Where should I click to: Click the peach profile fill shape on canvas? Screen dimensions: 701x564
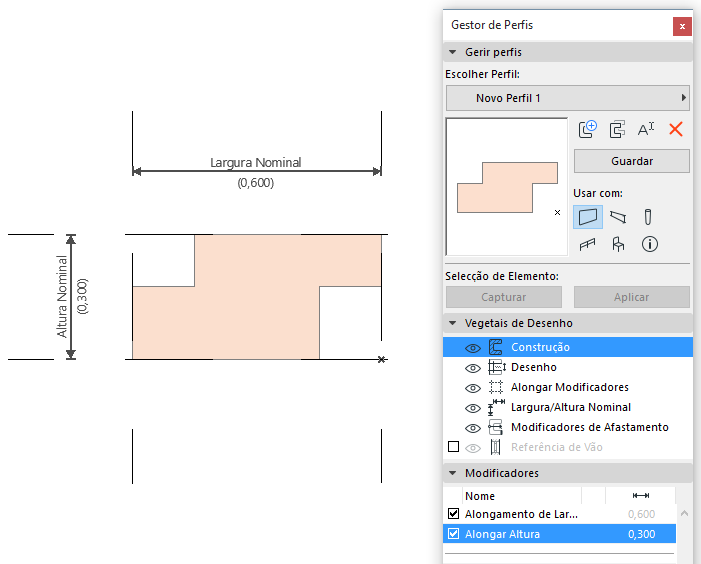[x=257, y=297]
